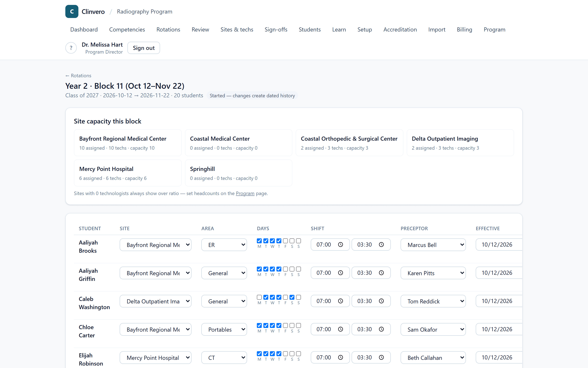Open the Billing nav tab
The height and width of the screenshot is (368, 588).
tap(464, 29)
